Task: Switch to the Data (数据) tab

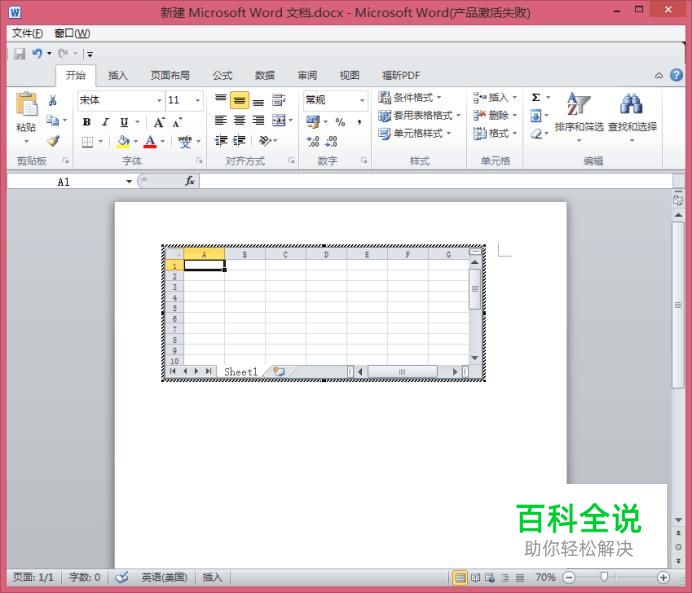Action: tap(264, 75)
